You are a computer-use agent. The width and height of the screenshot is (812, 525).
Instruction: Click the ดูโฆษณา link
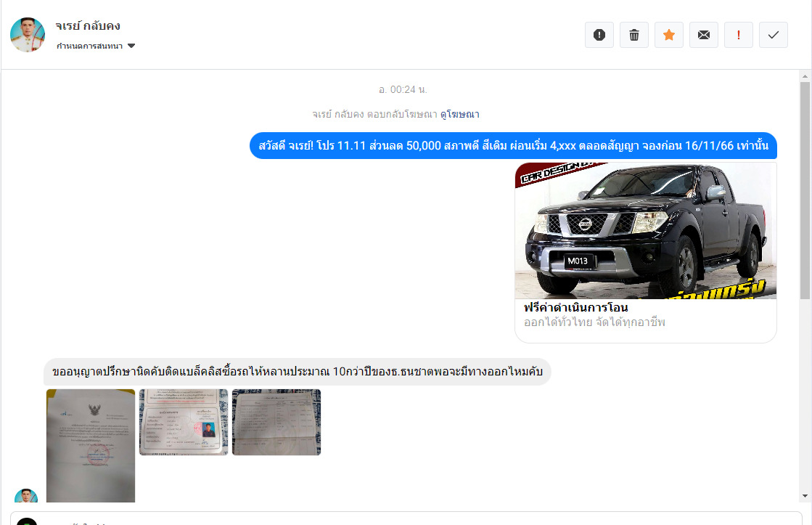(459, 114)
